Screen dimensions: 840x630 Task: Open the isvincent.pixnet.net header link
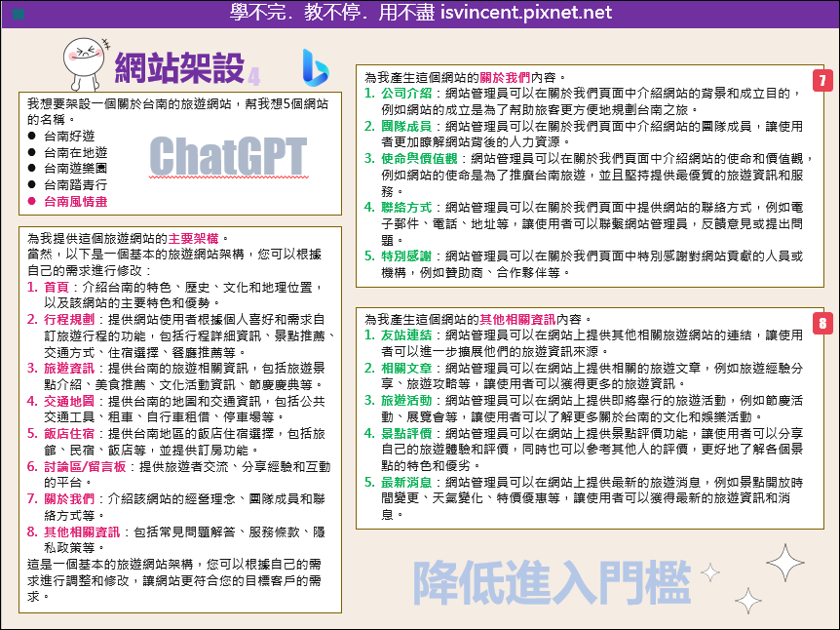526,13
